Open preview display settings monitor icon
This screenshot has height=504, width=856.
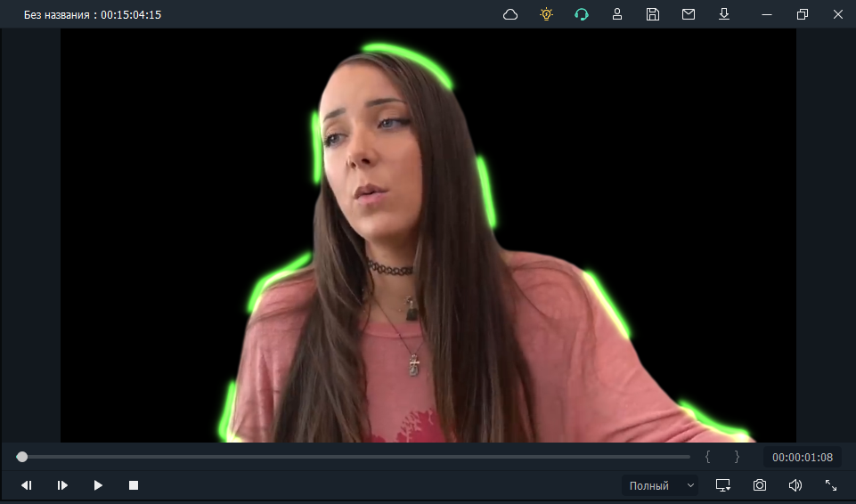pyautogui.click(x=722, y=485)
